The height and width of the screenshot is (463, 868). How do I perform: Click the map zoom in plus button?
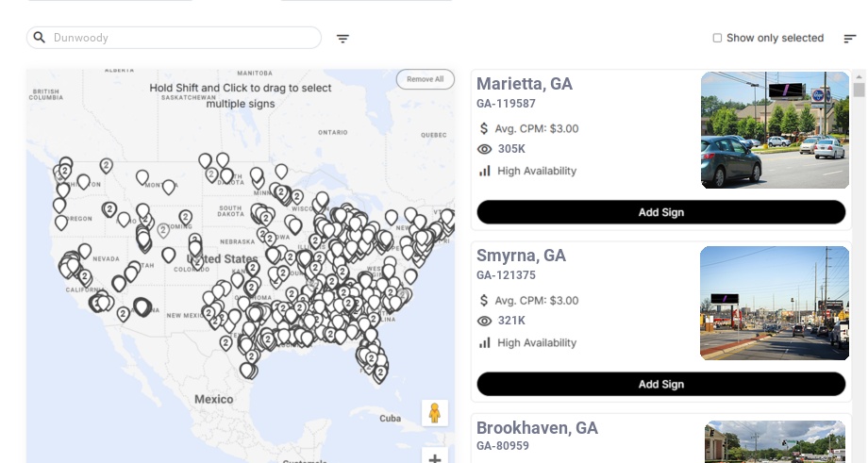coord(434,458)
